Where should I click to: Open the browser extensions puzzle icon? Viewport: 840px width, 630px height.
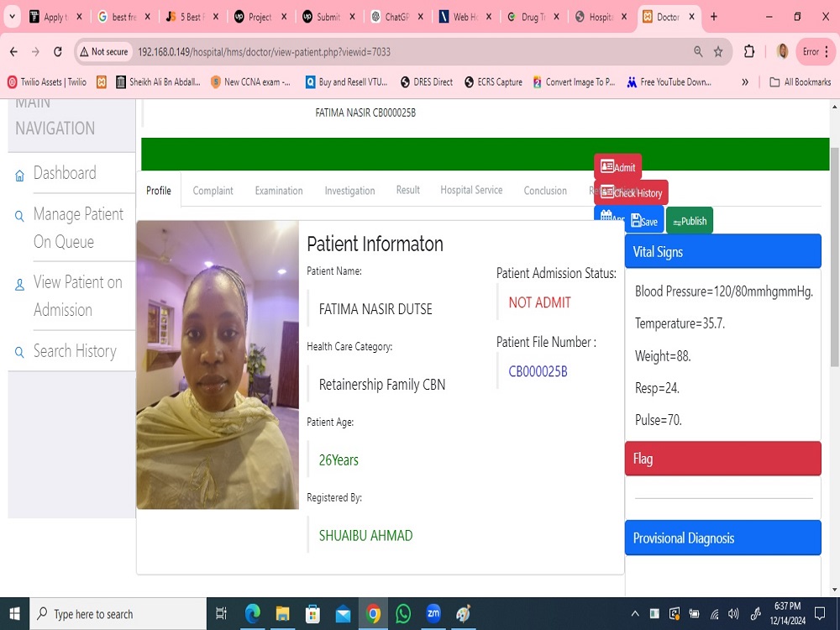[749, 51]
